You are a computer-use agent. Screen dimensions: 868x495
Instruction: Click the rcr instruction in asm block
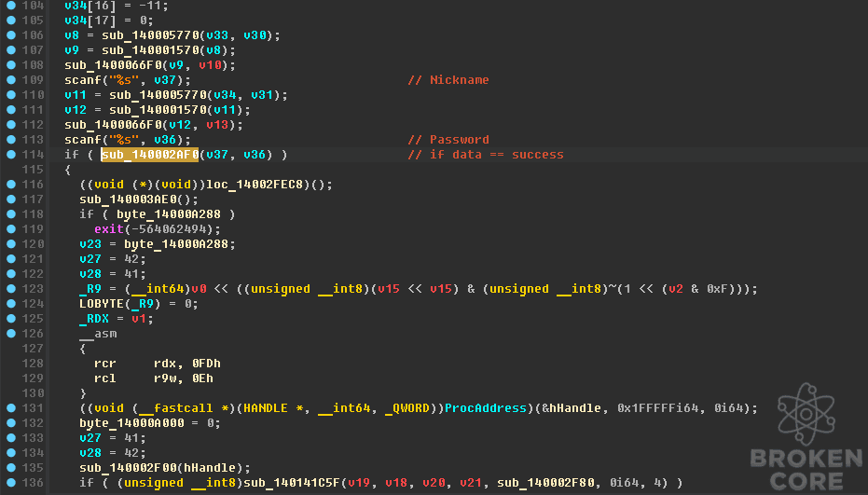pos(105,364)
